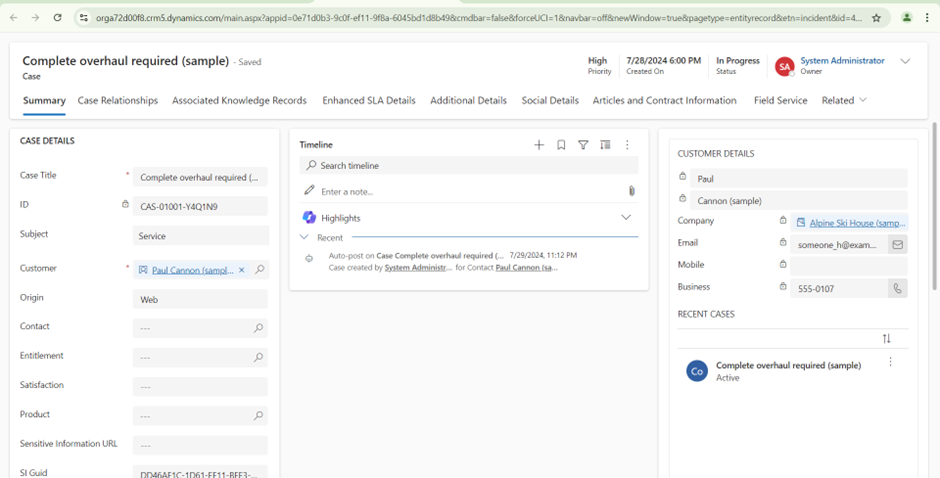Click the plus icon to add timeline record
The height and width of the screenshot is (478, 940).
539,145
